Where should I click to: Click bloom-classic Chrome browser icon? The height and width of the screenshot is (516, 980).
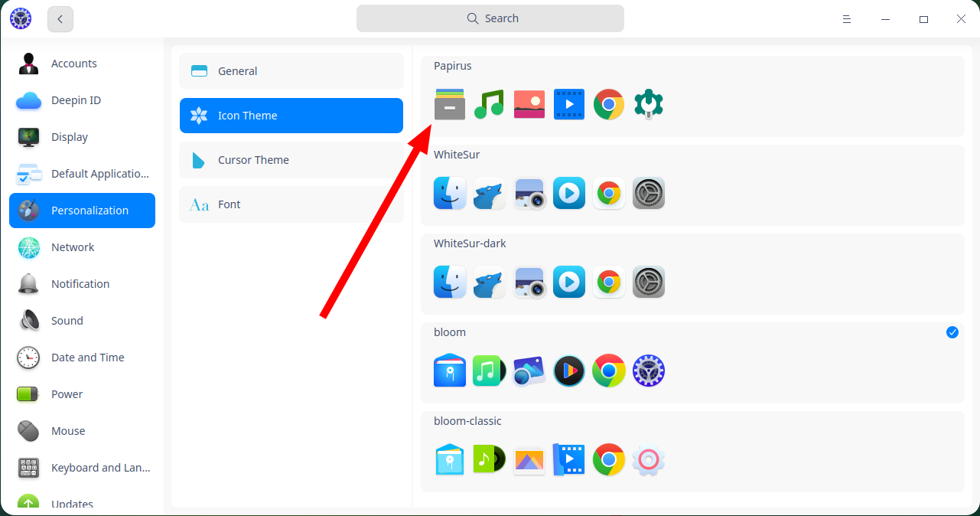click(x=609, y=459)
